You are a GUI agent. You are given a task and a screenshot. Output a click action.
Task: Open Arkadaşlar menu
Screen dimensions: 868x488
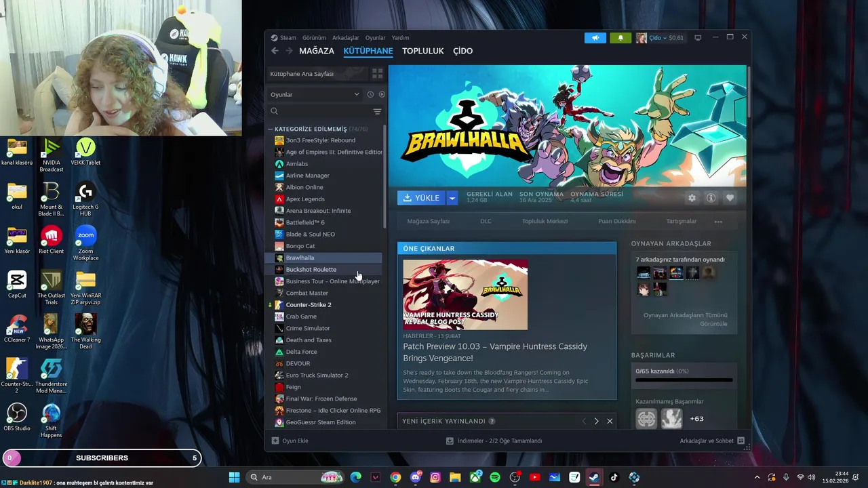[346, 38]
